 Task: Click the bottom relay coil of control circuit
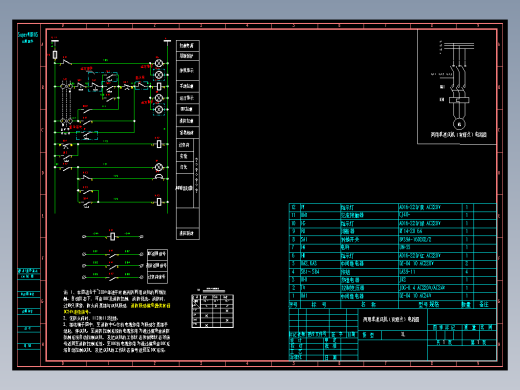(x=159, y=202)
